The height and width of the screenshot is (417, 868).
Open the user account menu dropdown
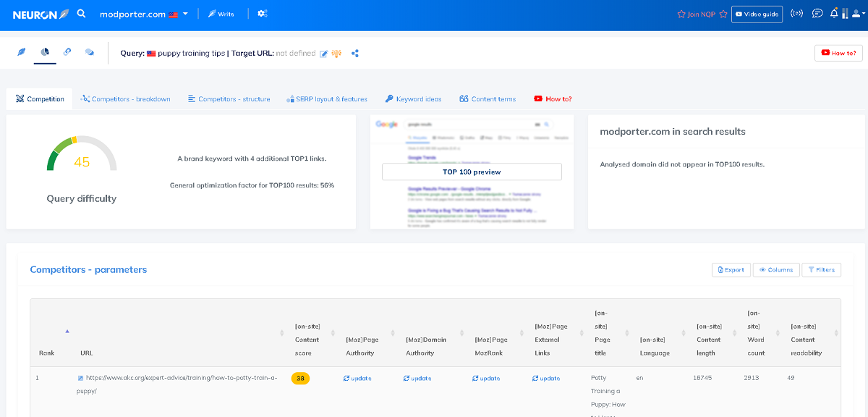[857, 14]
